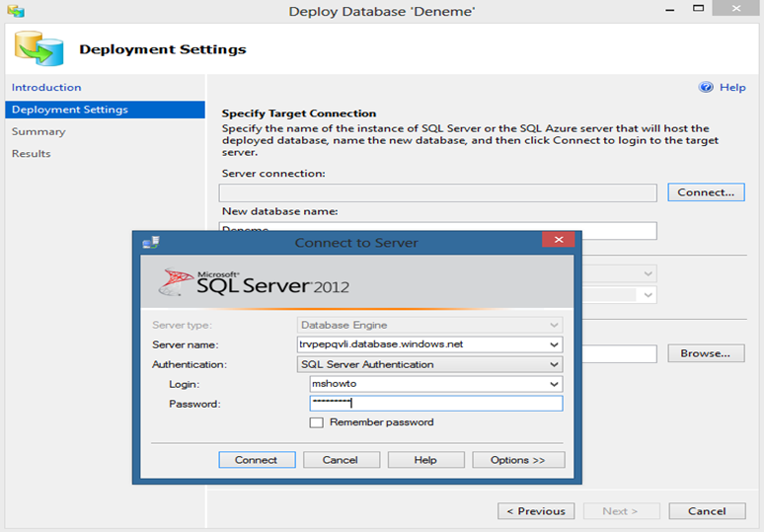
Task: Click the blue Help question mark icon
Action: 706,87
